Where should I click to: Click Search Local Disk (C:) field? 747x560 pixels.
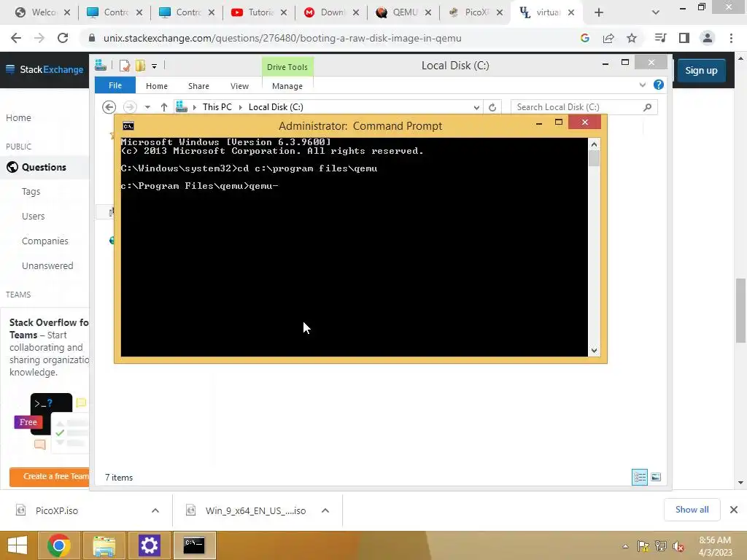click(584, 107)
